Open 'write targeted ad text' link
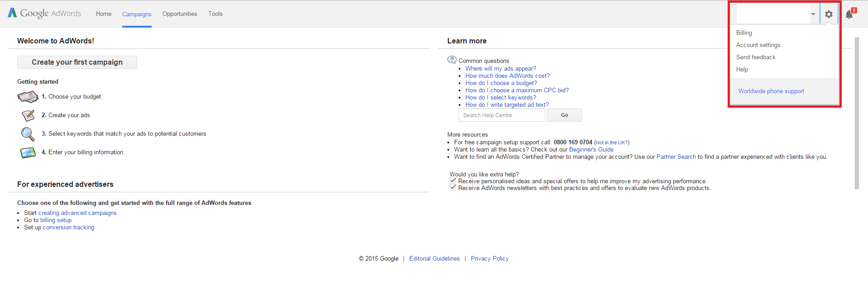Screen dimensions: 868x290 [x=507, y=105]
